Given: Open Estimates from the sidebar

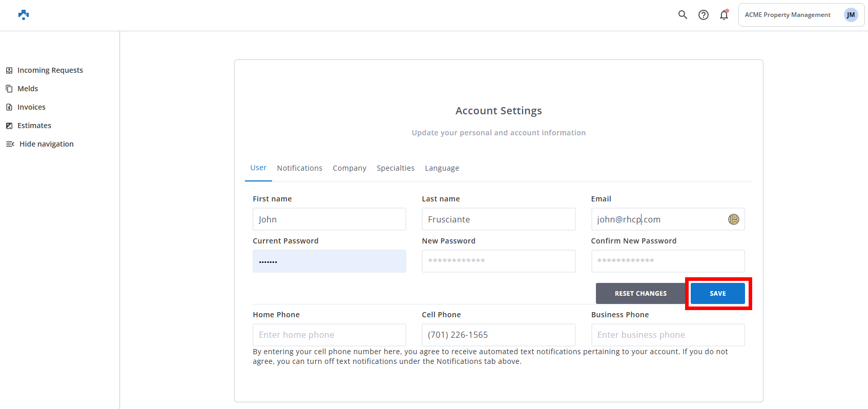Looking at the screenshot, I should click(34, 126).
